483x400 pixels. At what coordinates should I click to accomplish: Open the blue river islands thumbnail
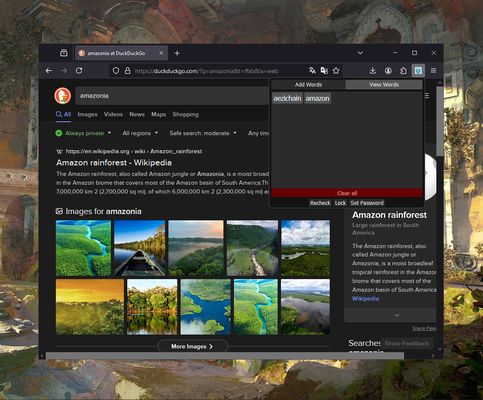(205, 307)
